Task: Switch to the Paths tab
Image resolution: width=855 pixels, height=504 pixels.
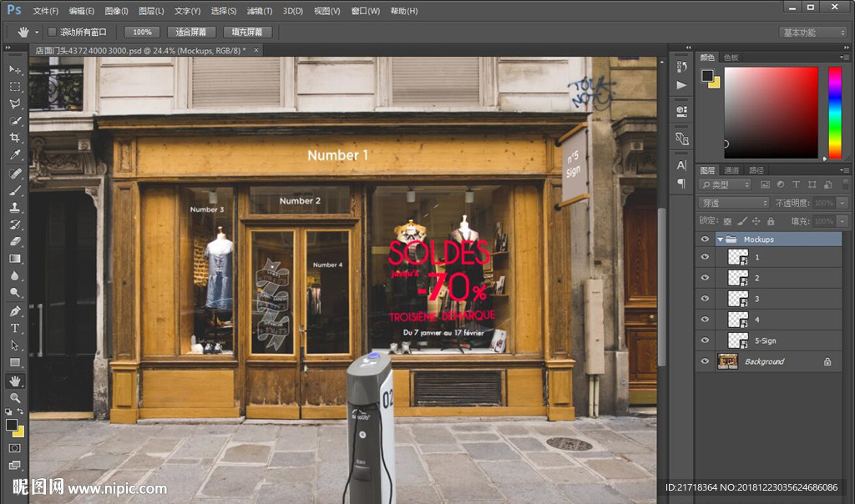Action: click(x=756, y=170)
